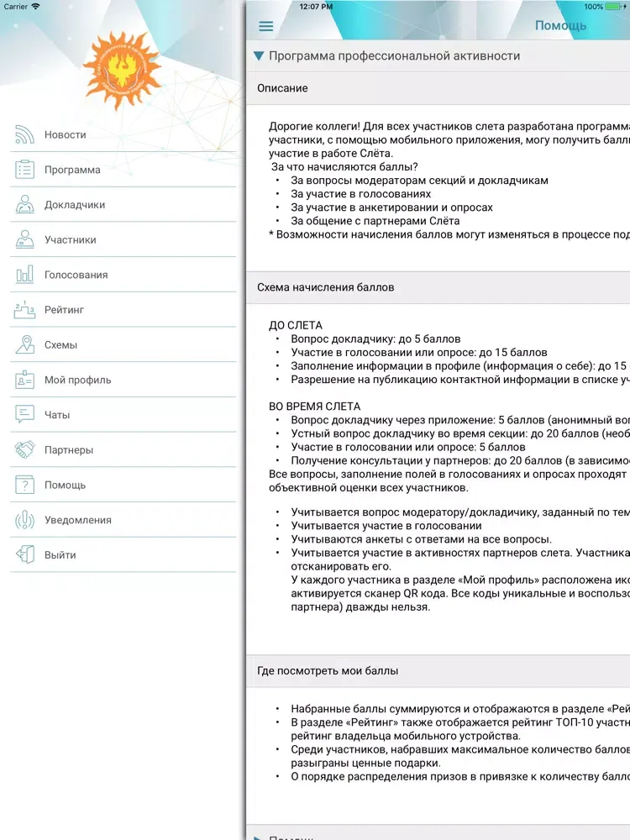
Task: Tap the Голосования bar chart icon
Action: [24, 275]
